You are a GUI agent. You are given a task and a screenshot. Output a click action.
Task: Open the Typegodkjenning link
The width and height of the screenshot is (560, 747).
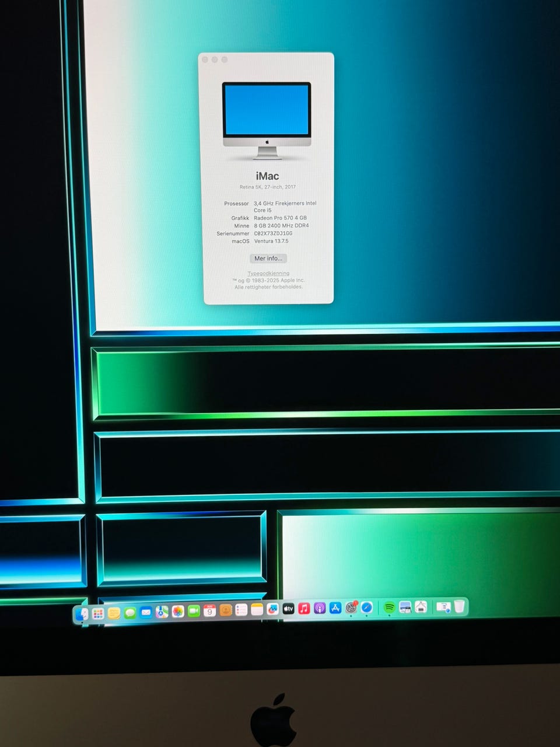tap(268, 273)
